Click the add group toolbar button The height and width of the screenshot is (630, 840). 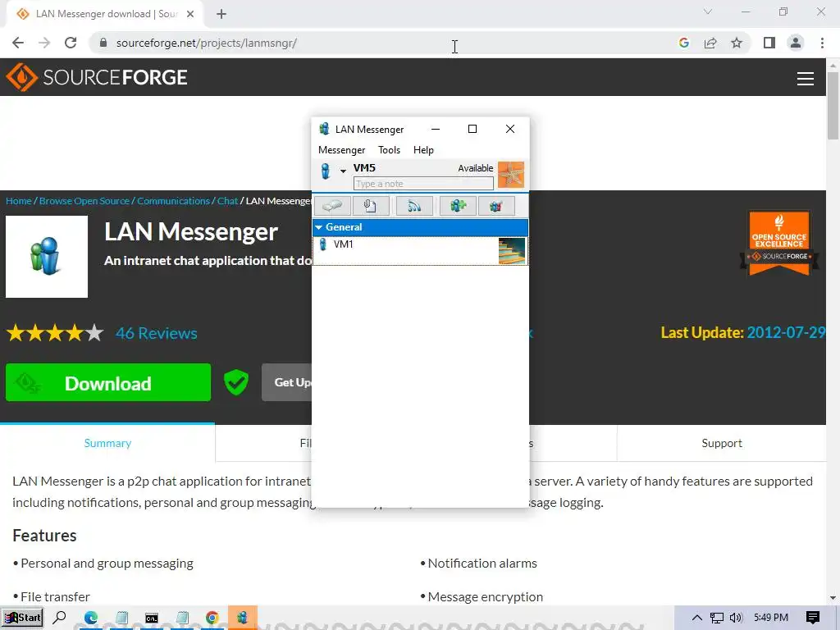(458, 206)
